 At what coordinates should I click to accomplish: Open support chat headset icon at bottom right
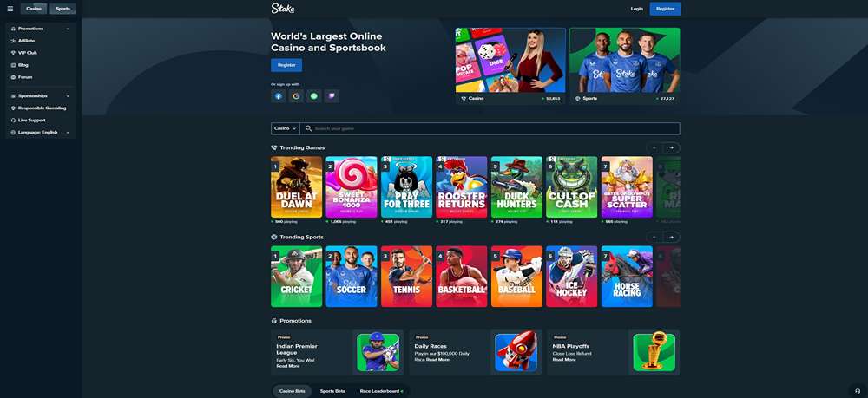click(858, 391)
